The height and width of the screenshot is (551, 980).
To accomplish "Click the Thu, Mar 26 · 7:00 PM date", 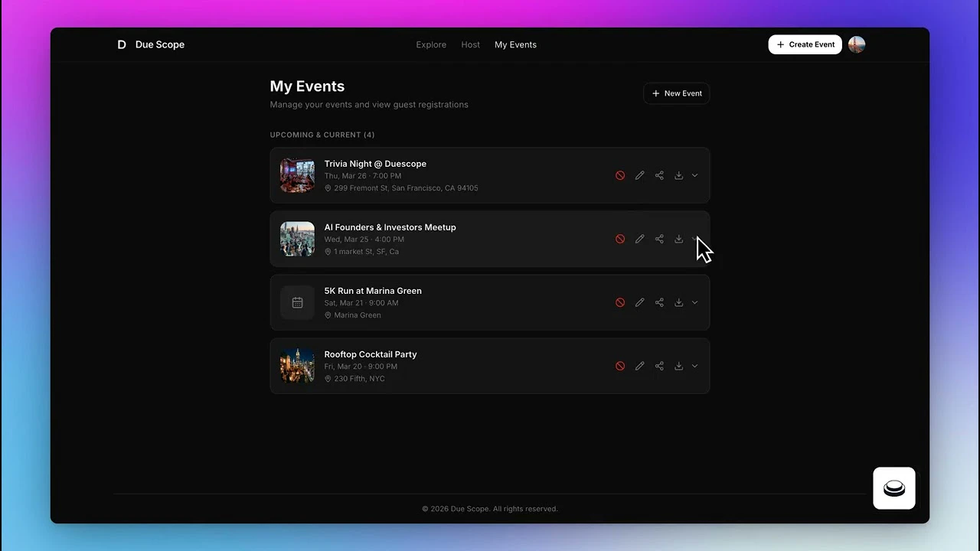I will pyautogui.click(x=362, y=176).
